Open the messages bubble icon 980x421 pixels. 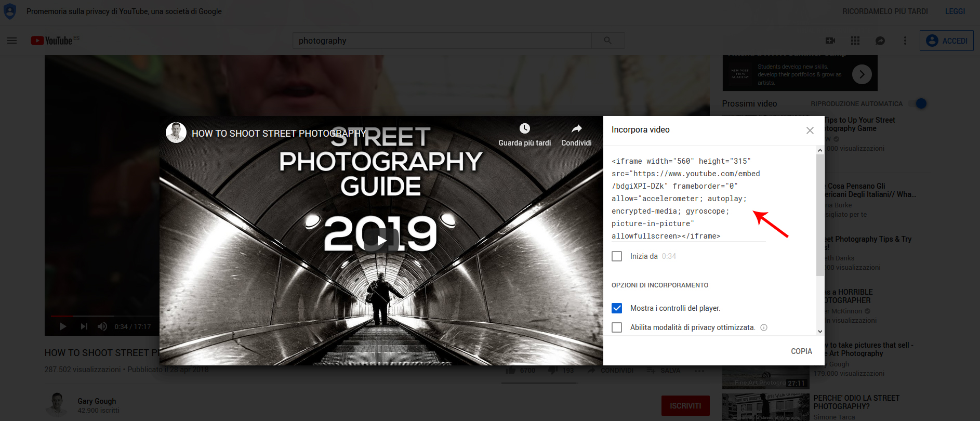(880, 41)
